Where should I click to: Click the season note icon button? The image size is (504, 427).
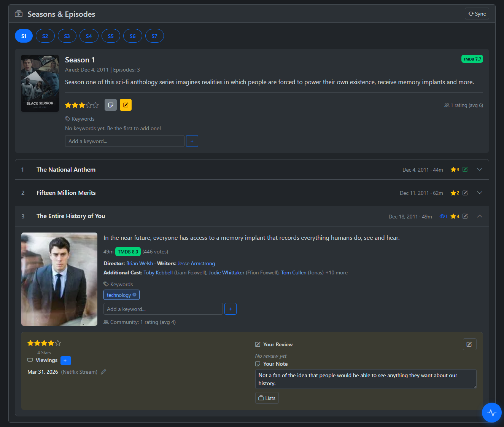pyautogui.click(x=111, y=105)
